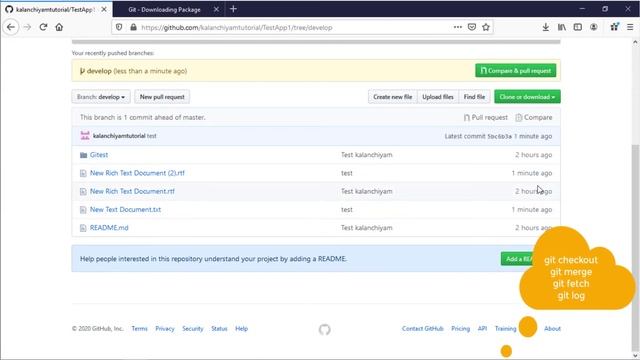Expand Clone or download dropdown
This screenshot has width=640, height=360.
(x=527, y=97)
